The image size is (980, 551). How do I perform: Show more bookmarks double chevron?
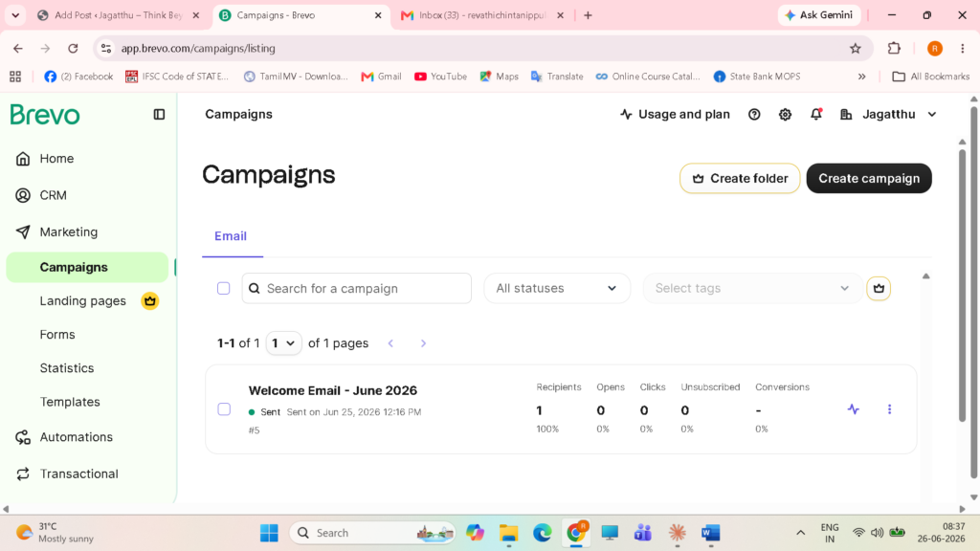pos(862,77)
